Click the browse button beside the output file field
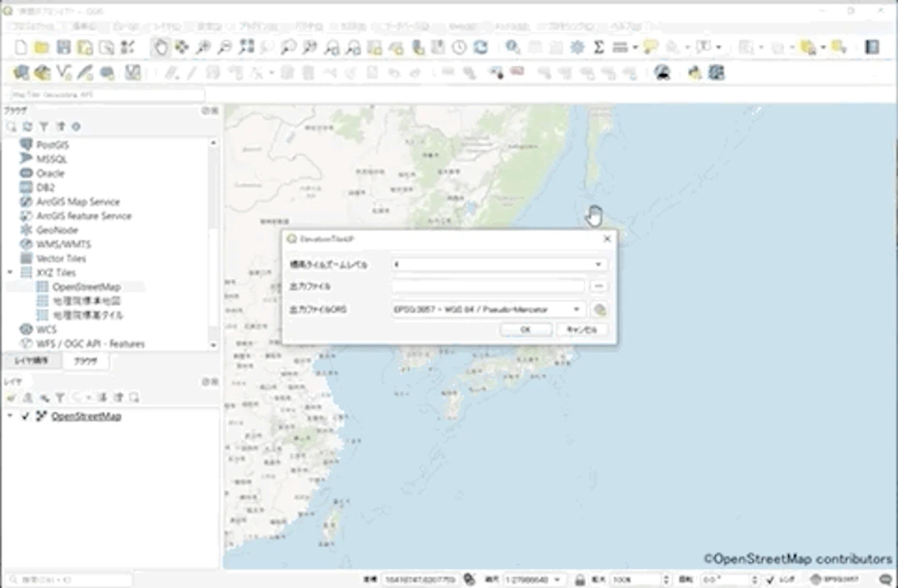The height and width of the screenshot is (588, 898). coord(599,286)
